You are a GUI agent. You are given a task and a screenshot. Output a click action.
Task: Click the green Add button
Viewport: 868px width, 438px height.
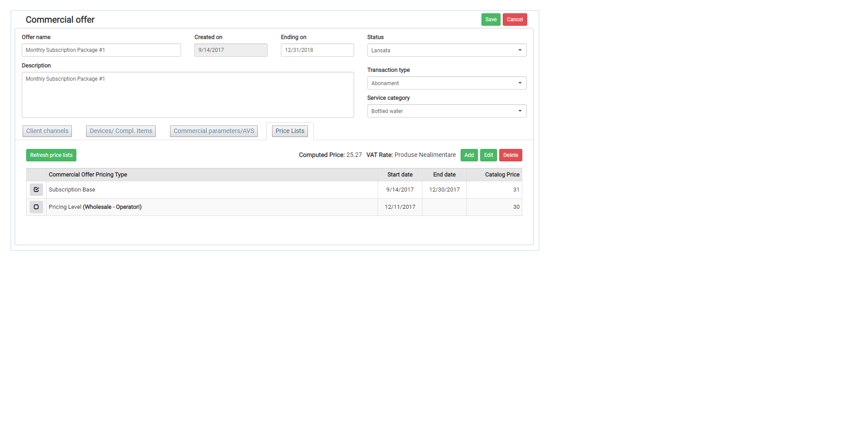[469, 155]
